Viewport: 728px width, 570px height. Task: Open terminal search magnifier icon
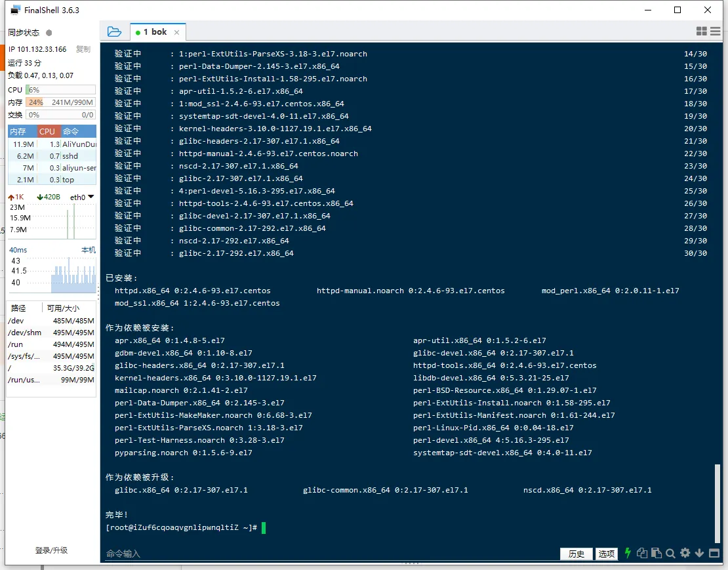pyautogui.click(x=670, y=554)
